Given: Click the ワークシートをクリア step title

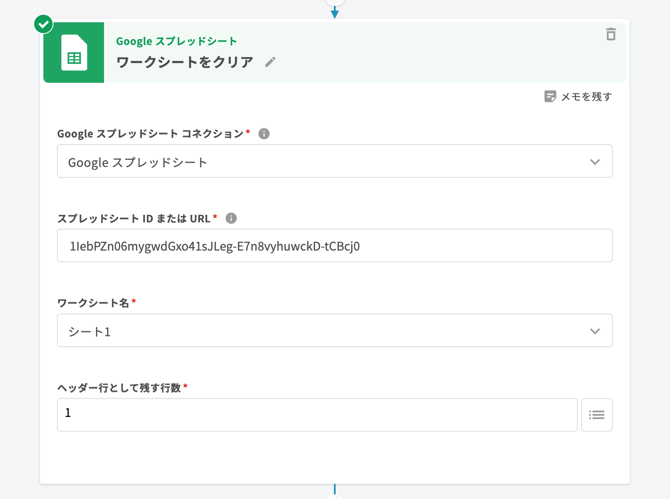Looking at the screenshot, I should [184, 62].
